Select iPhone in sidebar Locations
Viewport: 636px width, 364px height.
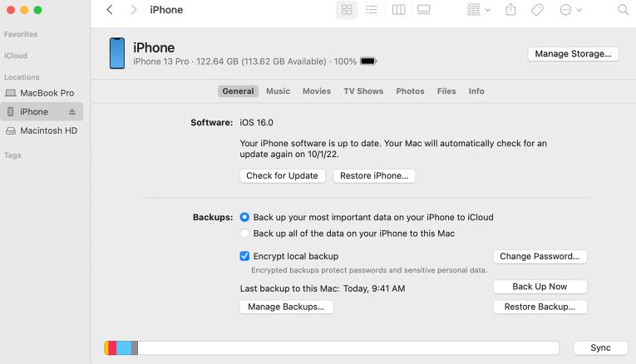tap(42, 112)
